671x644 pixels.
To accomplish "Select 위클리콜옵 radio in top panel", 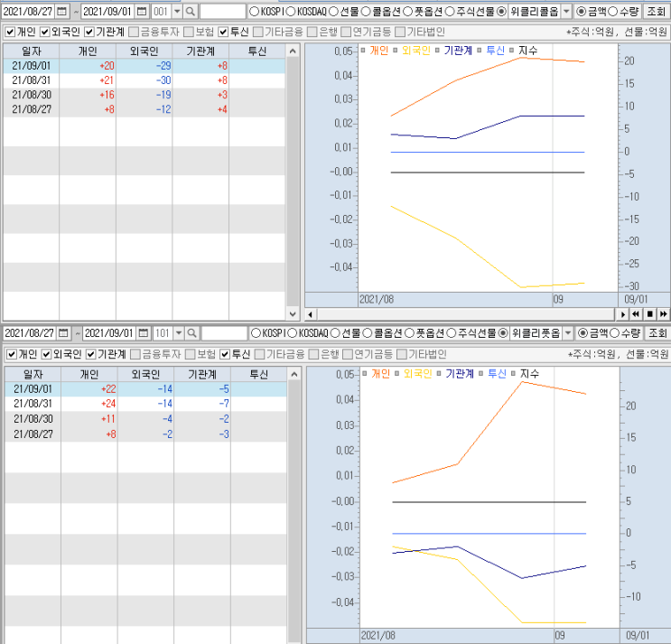I will click(x=501, y=12).
